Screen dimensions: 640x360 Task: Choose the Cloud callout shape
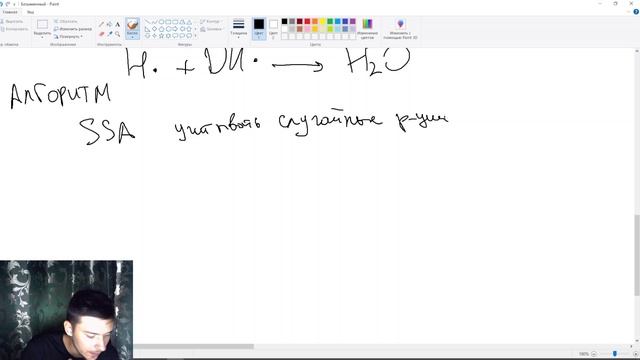[x=189, y=36]
